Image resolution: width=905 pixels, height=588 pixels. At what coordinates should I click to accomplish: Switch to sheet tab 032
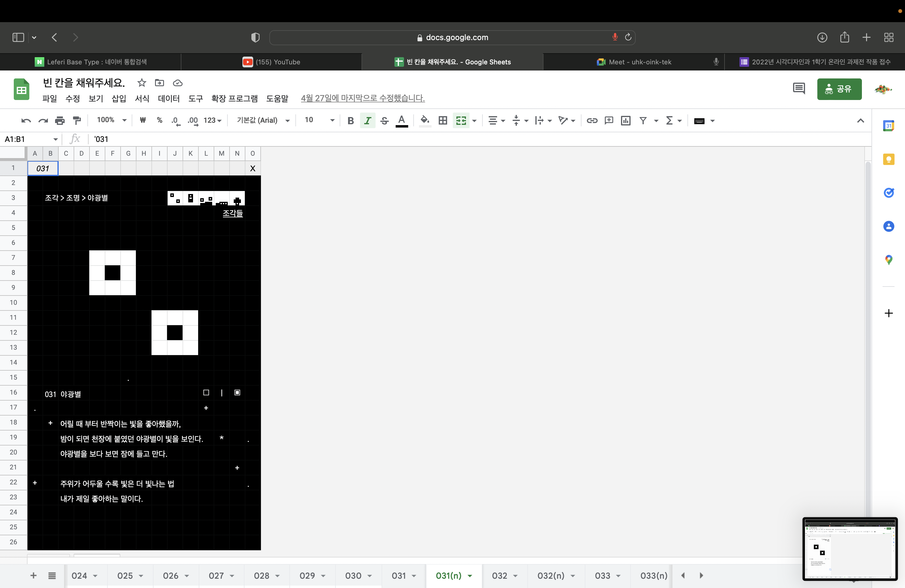(x=499, y=575)
